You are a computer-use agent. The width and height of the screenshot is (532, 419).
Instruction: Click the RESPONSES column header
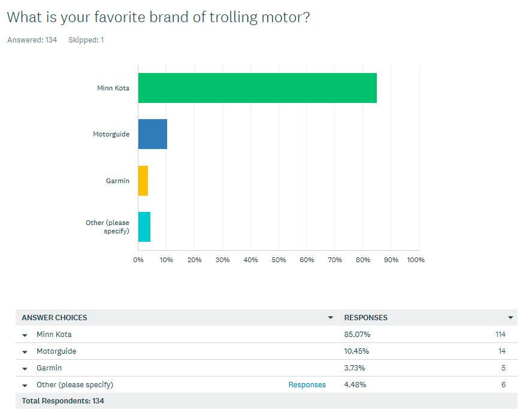point(365,318)
